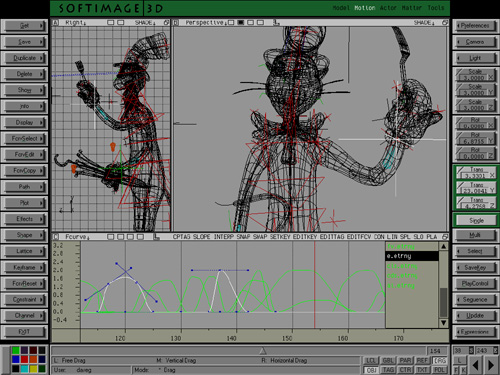Click the SaveKey button

pyautogui.click(x=475, y=267)
